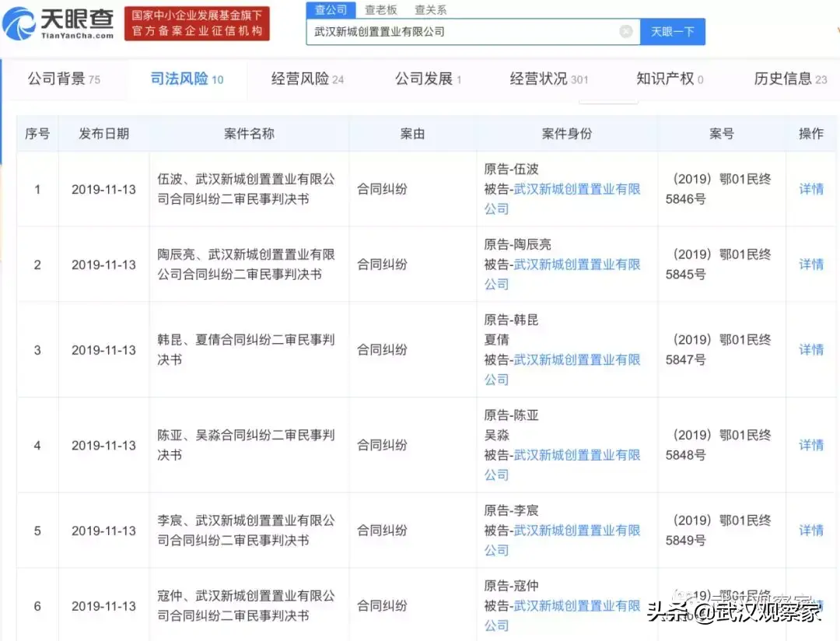Open 详情 for case 5847号

coord(810,349)
